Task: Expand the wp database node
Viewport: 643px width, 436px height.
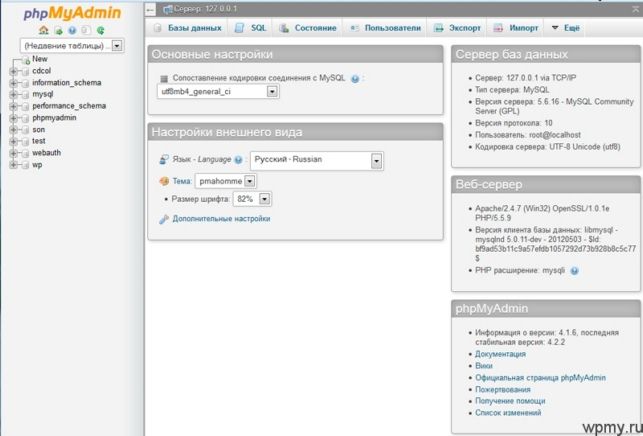Action: pyautogui.click(x=13, y=165)
